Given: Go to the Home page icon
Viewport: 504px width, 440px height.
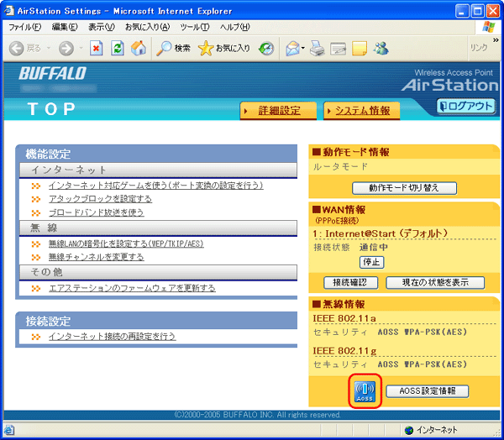Looking at the screenshot, I should tap(136, 49).
